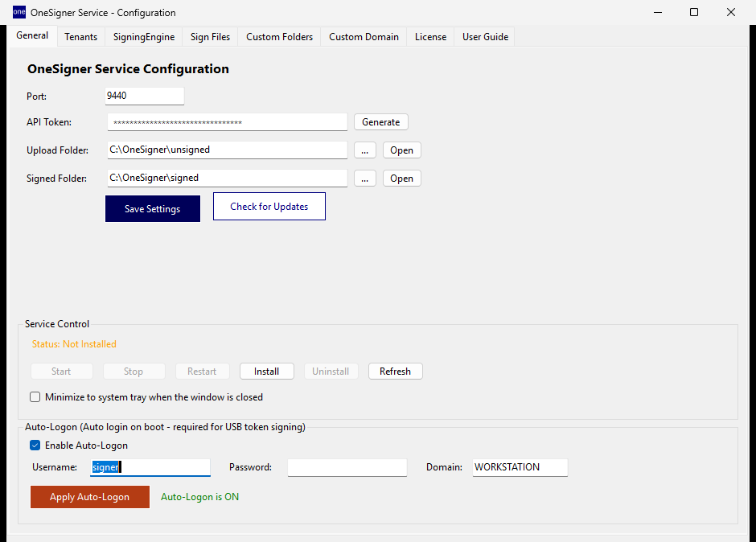The height and width of the screenshot is (542, 756).
Task: Check for Updates
Action: [x=269, y=207]
